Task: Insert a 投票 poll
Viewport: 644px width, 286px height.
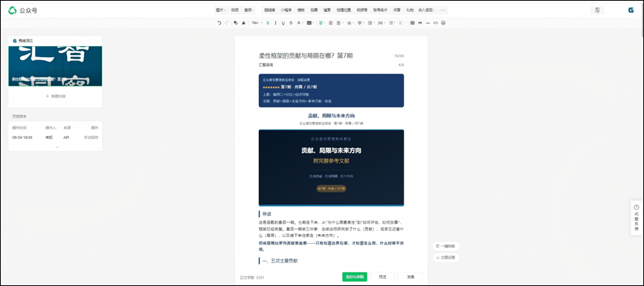Action: [314, 10]
